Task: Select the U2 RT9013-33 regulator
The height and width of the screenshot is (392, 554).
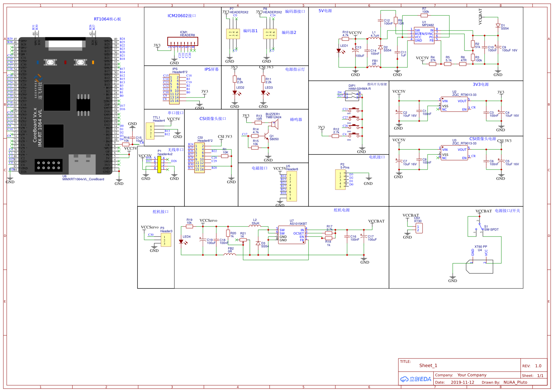Action: pos(454,105)
